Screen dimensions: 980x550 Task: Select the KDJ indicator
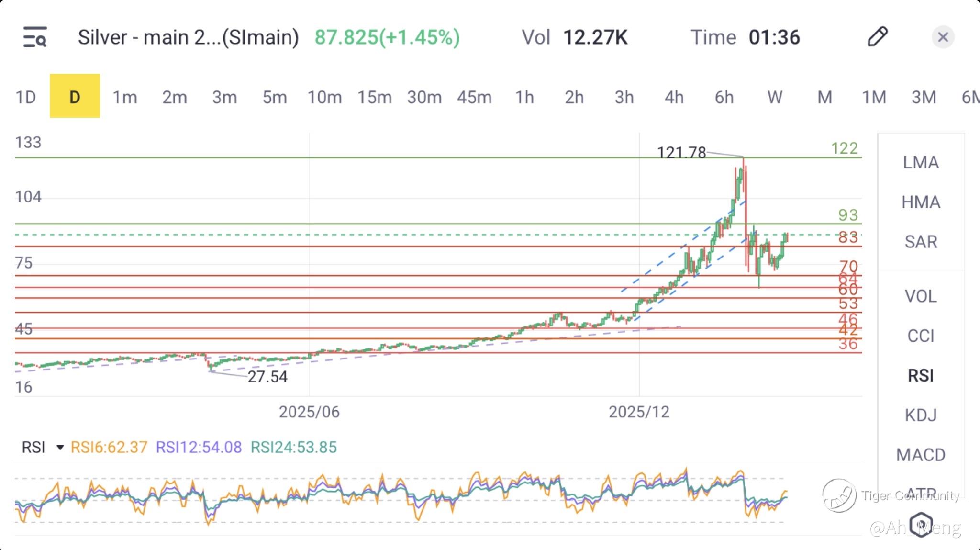(x=921, y=415)
